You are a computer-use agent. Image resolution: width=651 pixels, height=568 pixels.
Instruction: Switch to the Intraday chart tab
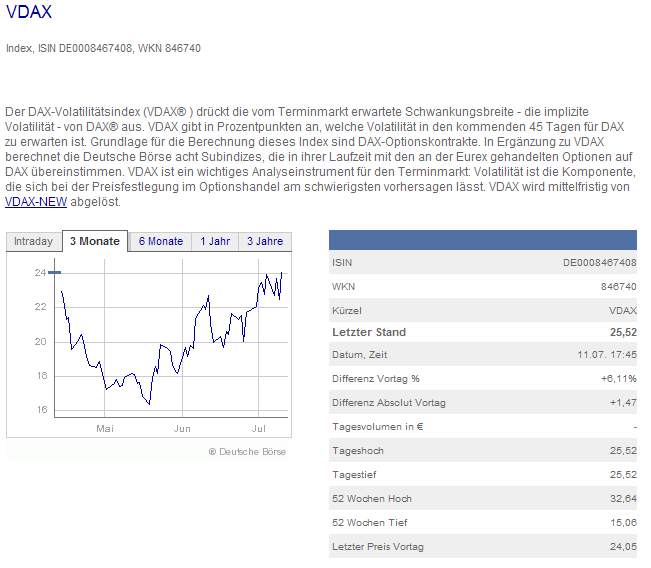point(33,241)
